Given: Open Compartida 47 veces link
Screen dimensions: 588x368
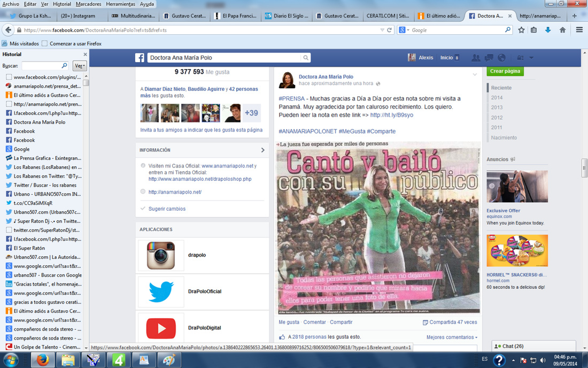Looking at the screenshot, I should tap(450, 322).
